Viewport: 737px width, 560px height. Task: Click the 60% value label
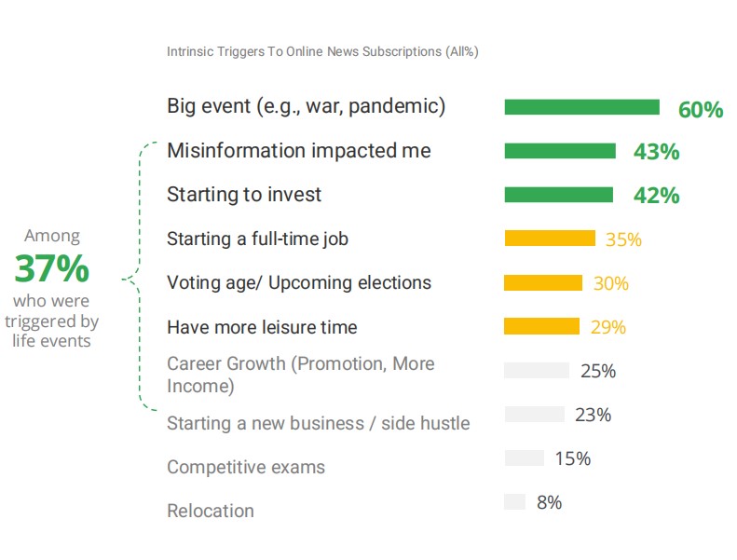coord(700,110)
